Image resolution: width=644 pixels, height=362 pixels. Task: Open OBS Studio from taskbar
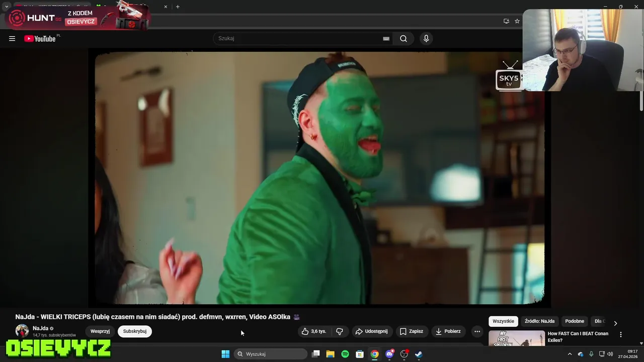pos(404,354)
